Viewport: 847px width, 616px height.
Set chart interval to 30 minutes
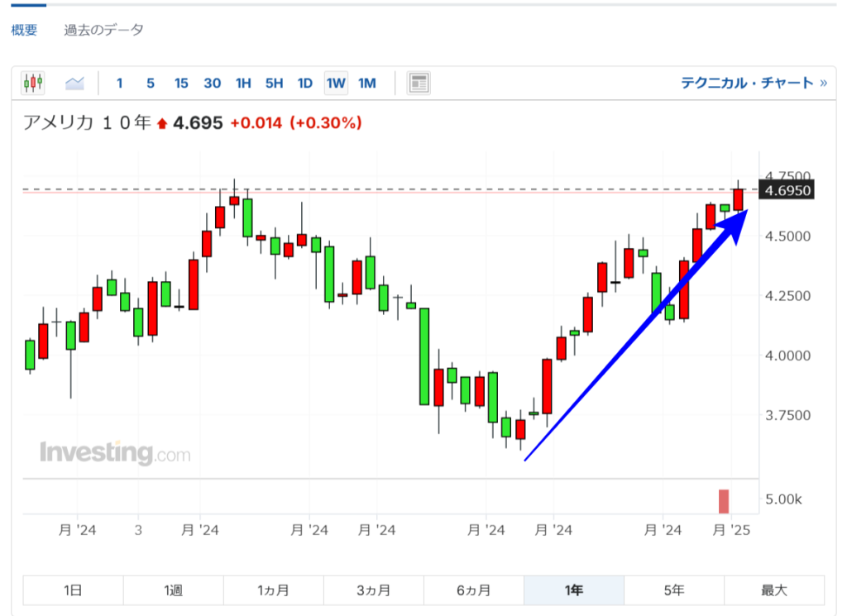click(x=213, y=84)
